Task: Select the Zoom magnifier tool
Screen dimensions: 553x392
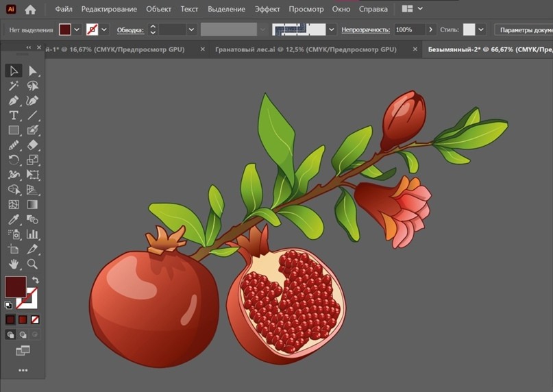Action: point(32,264)
